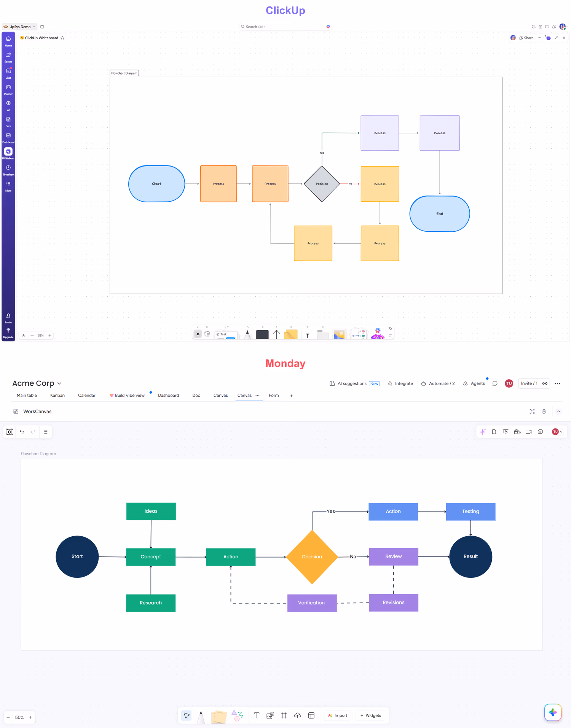
Task: Open the Monday AI assistant floating button
Action: 553,712
